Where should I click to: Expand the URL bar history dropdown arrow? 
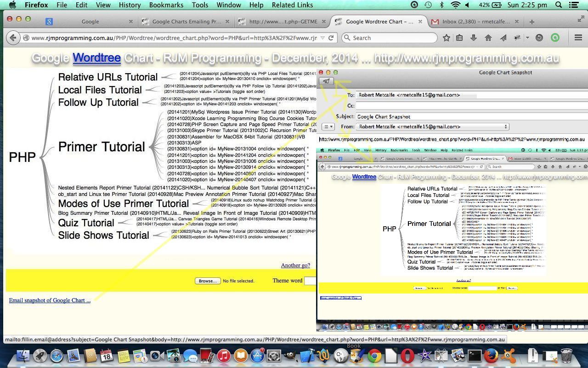tap(322, 38)
